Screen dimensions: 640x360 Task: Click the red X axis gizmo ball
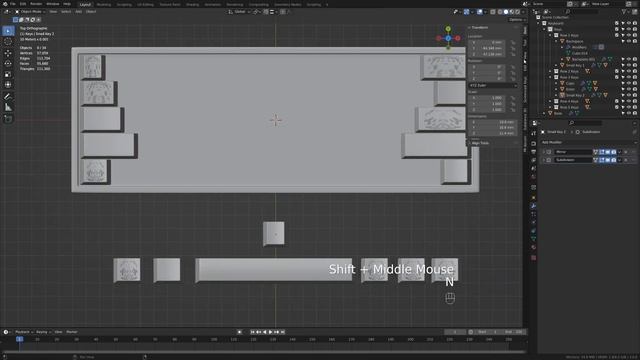tap(458, 38)
